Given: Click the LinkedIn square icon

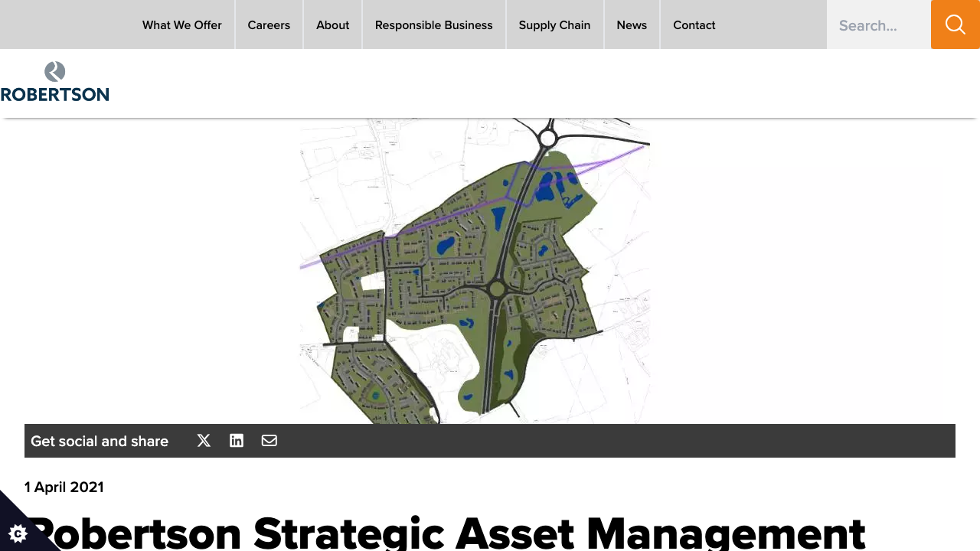Looking at the screenshot, I should click(x=237, y=440).
